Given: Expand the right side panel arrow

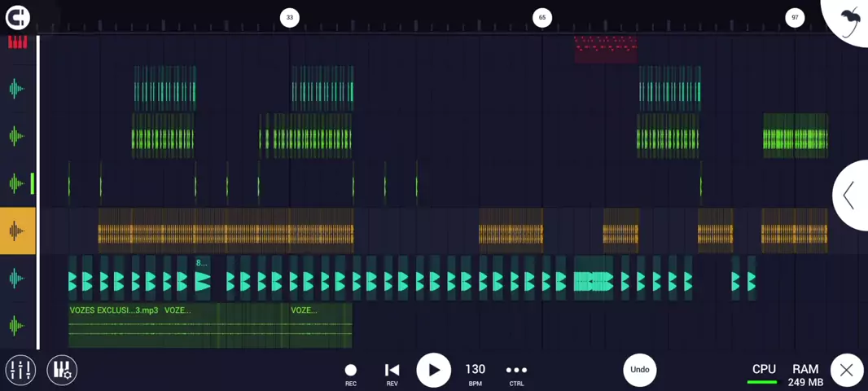Looking at the screenshot, I should (849, 195).
